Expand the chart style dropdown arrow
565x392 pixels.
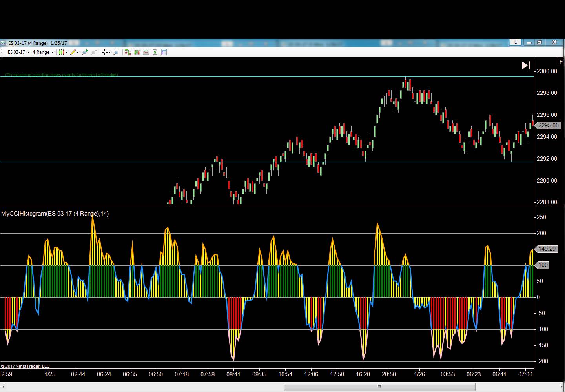[x=67, y=52]
